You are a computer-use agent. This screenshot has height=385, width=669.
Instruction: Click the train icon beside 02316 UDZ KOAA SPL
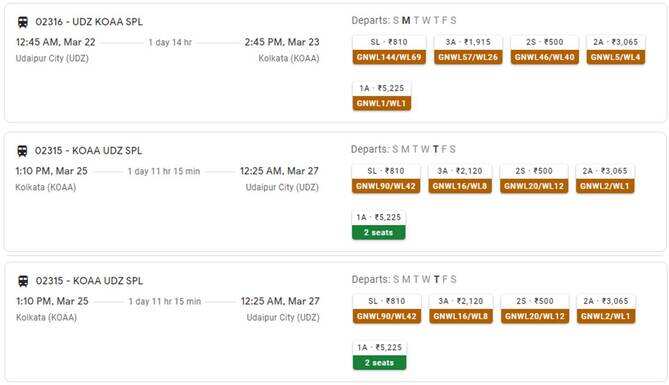(x=23, y=22)
